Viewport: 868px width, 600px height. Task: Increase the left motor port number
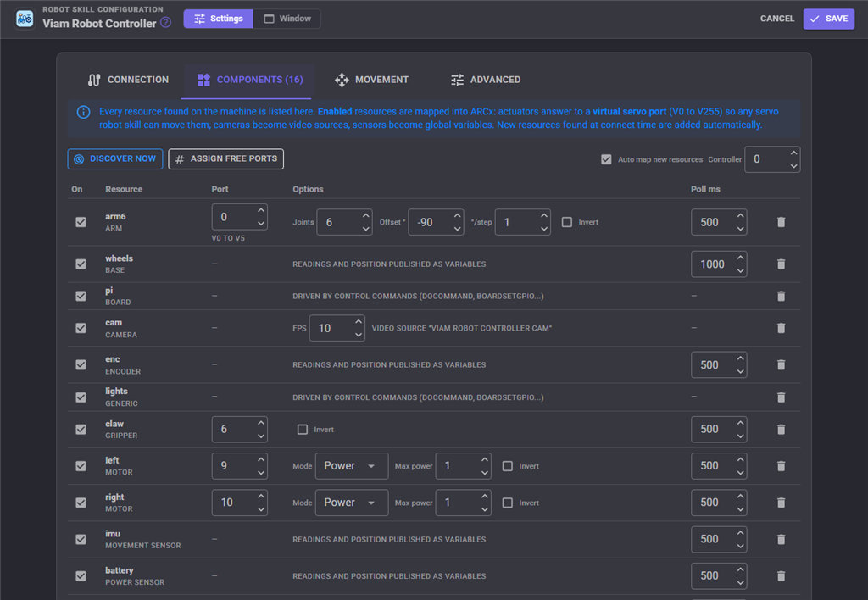261,459
